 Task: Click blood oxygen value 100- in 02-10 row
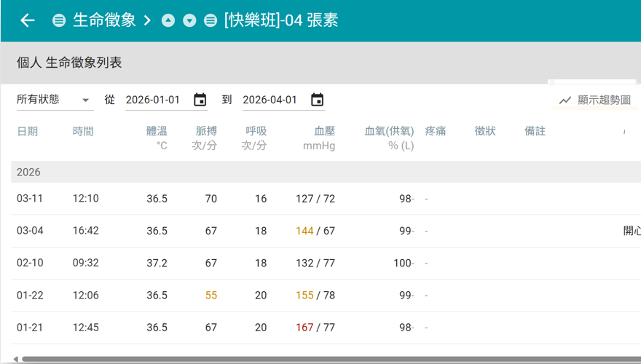404,263
